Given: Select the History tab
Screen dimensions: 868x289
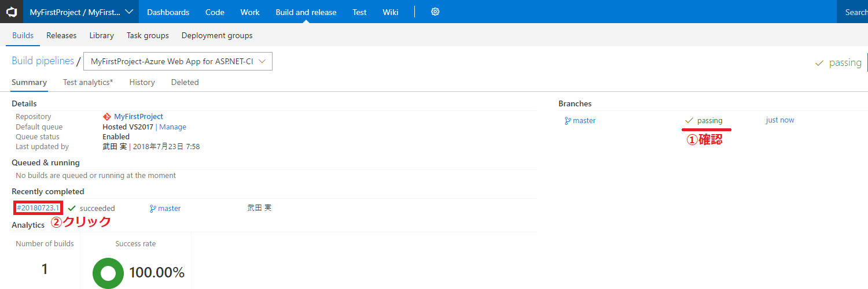Looking at the screenshot, I should 142,82.
